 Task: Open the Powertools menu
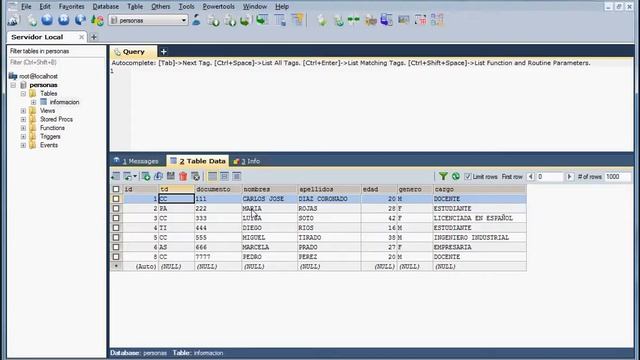pos(218,7)
